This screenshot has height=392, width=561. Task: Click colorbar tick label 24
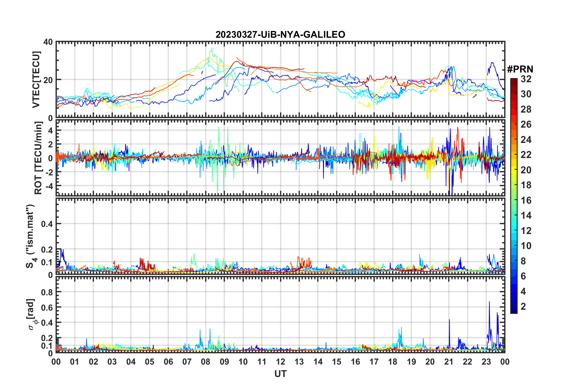pyautogui.click(x=526, y=140)
